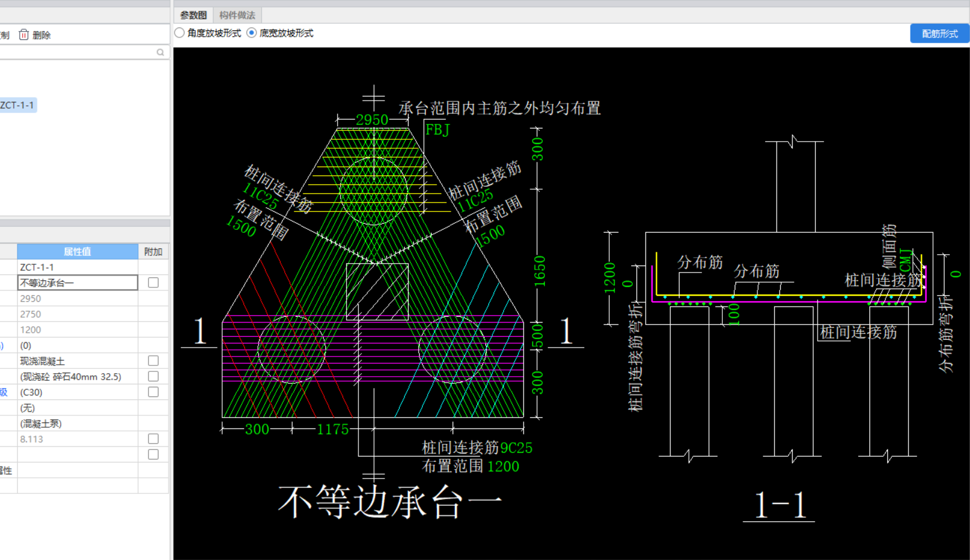
Task: Click the delete trash icon
Action: pos(24,35)
